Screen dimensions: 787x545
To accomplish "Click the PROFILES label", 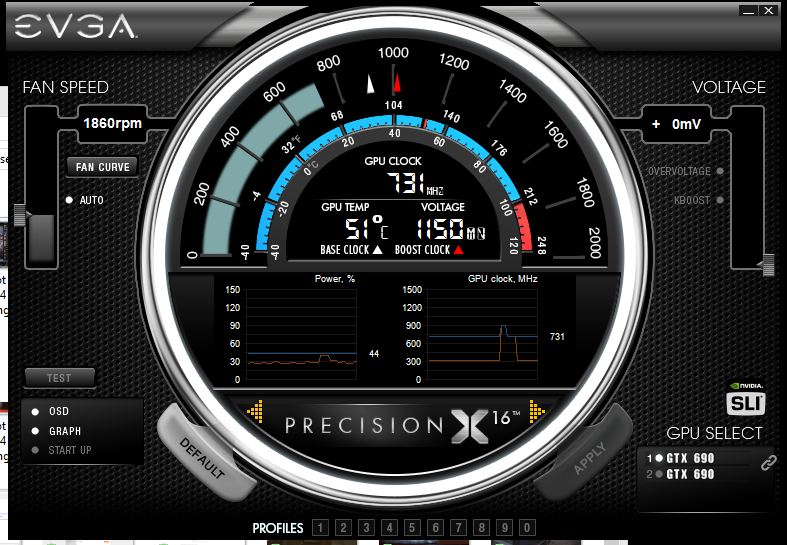I will coord(278,528).
